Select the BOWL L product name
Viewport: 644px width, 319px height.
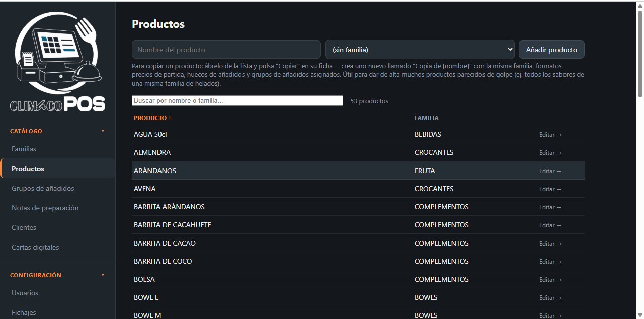coord(146,297)
